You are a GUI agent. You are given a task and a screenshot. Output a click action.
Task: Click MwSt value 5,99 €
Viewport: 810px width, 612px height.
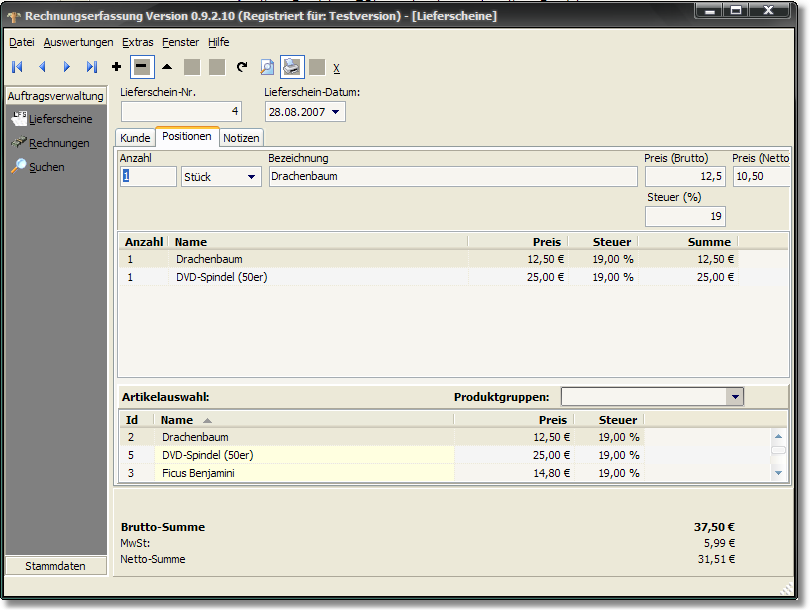(x=719, y=543)
